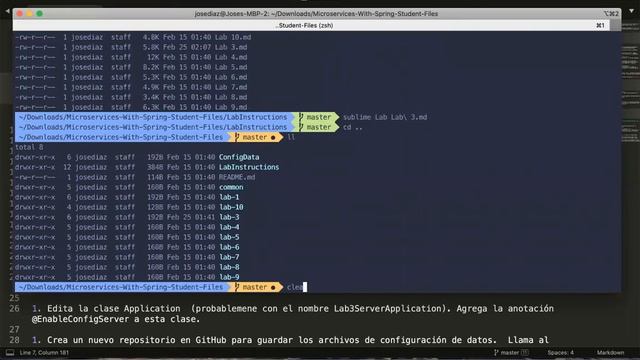Viewport: 640px width, 360px height.
Task: Click the orange master segment on the bottom prompt
Action: click(256, 287)
